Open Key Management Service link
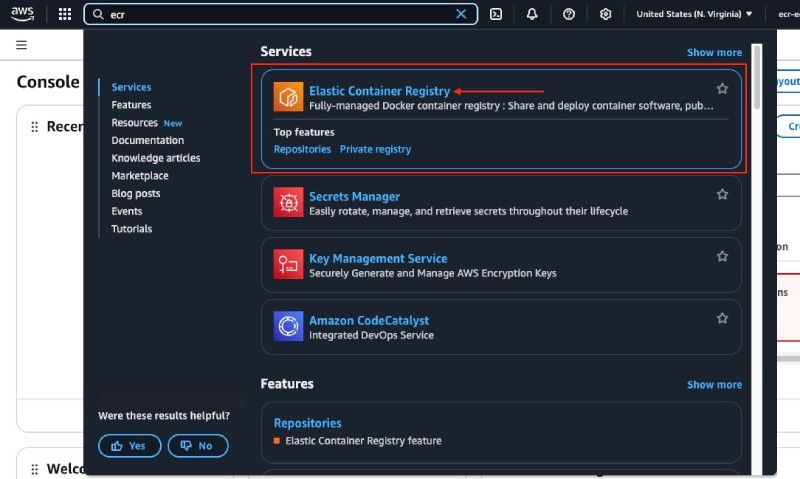The height and width of the screenshot is (479, 800). click(x=378, y=259)
